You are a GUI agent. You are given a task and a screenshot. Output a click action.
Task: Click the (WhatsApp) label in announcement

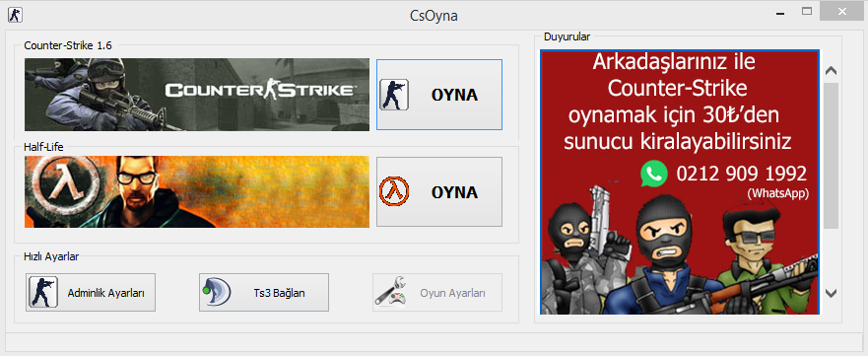click(x=777, y=194)
